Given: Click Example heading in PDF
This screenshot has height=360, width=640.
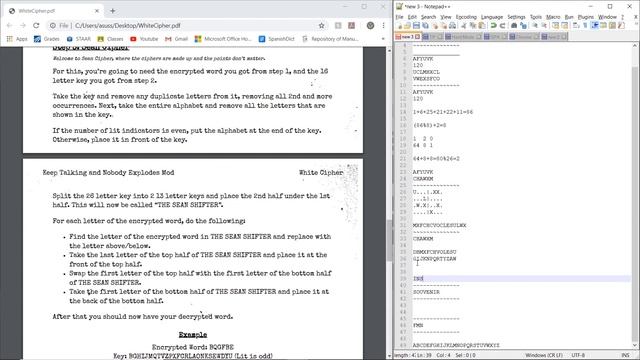Looking at the screenshot, I should pyautogui.click(x=193, y=335).
